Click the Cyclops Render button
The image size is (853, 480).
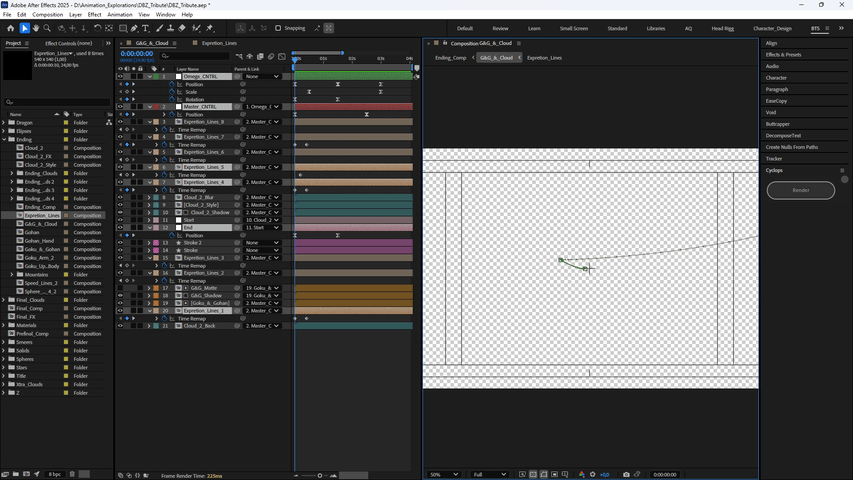point(800,190)
